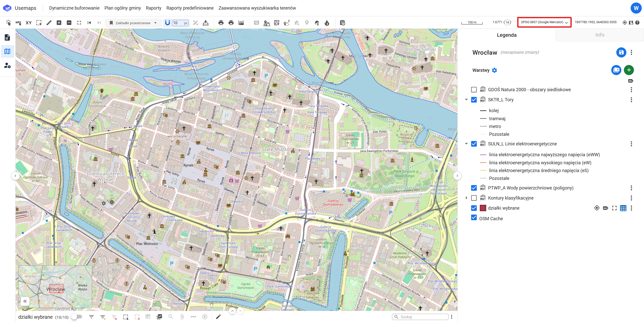Open the Zakładki przestrzenne dropdown
Viewport: 644px width, 322px height.
point(133,23)
